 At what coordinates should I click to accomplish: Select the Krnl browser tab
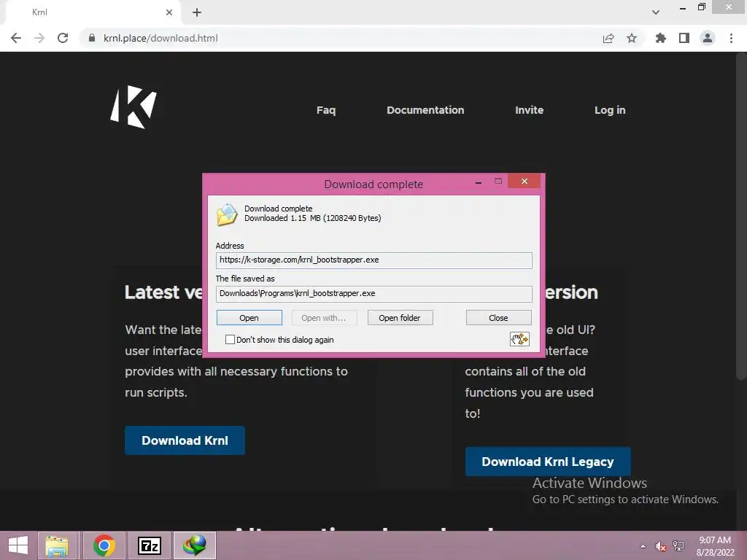[x=93, y=12]
